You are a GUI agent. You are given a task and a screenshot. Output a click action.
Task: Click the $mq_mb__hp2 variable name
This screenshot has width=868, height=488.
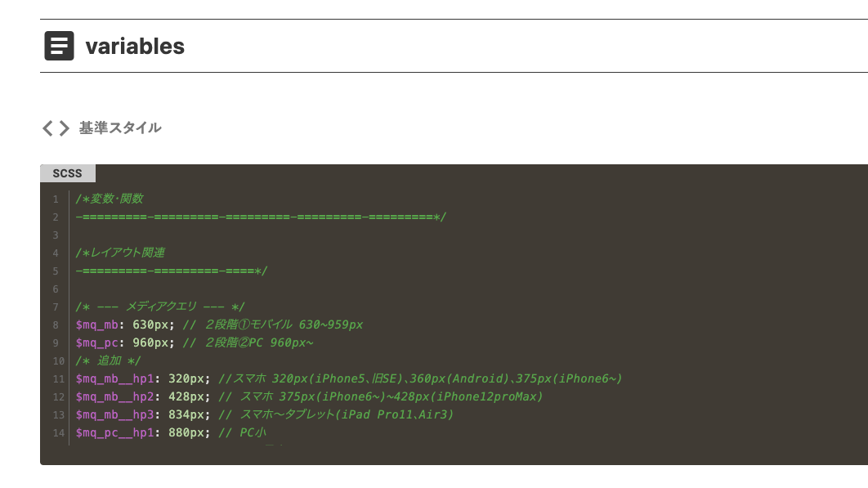point(114,396)
